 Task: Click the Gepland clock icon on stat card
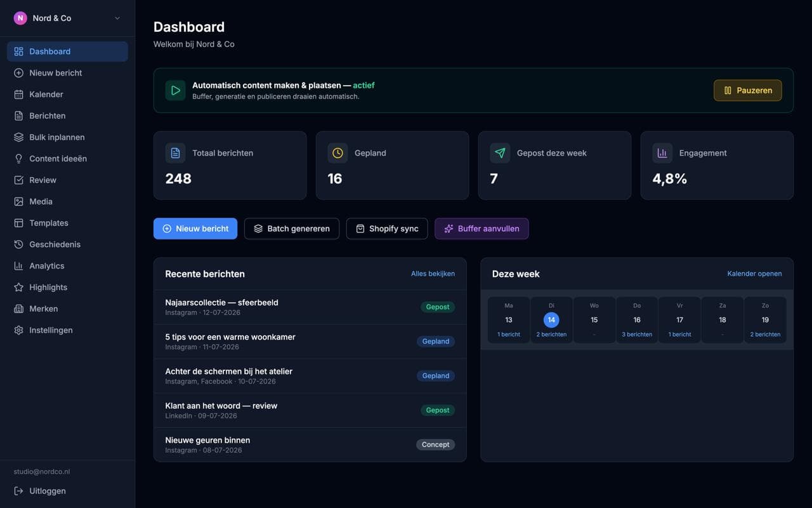point(338,153)
